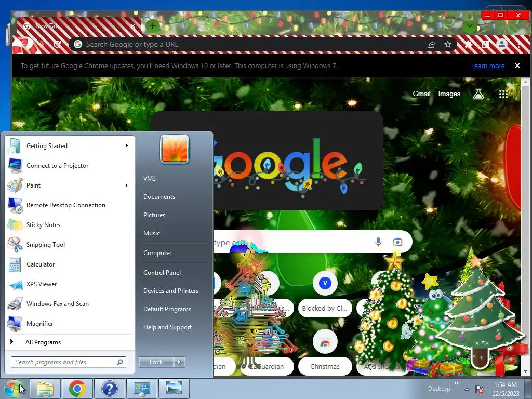Click the control panel taskbar icon
Image resolution: width=532 pixels, height=399 pixels.
point(141,389)
